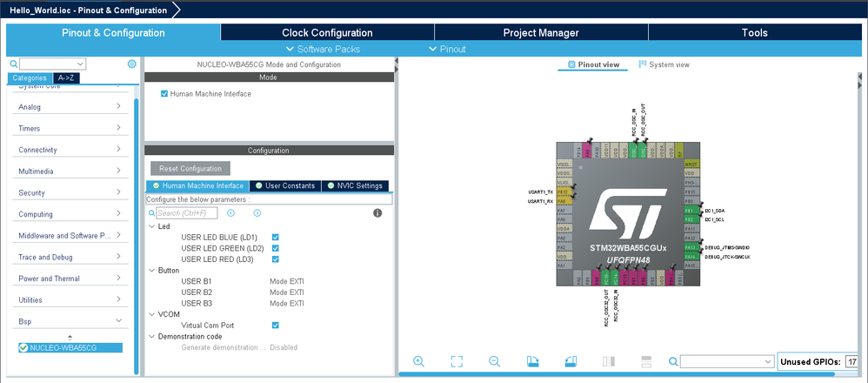The image size is (868, 383).
Task: Click the categories panel vertical scrollbar
Action: click(x=137, y=236)
